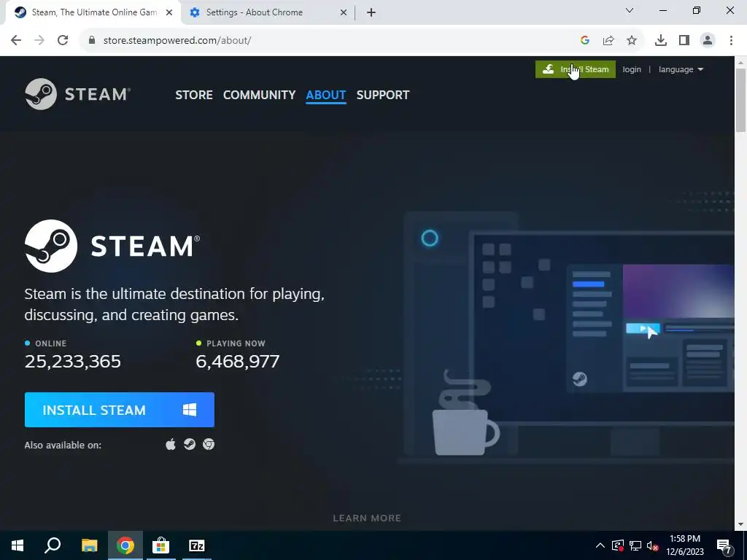Open the STORE menu
This screenshot has height=560, width=747.
194,95
